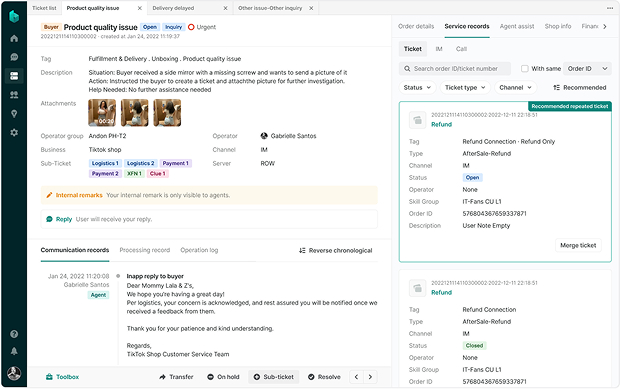The height and width of the screenshot is (389, 620).
Task: Click the internal remarks input field
Action: [209, 195]
